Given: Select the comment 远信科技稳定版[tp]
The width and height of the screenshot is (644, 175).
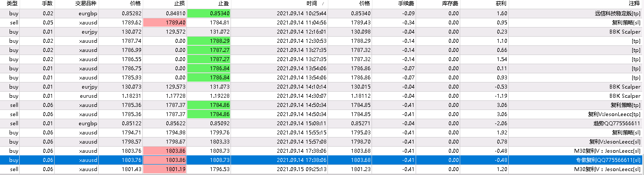Looking at the screenshot, I should (x=619, y=14).
